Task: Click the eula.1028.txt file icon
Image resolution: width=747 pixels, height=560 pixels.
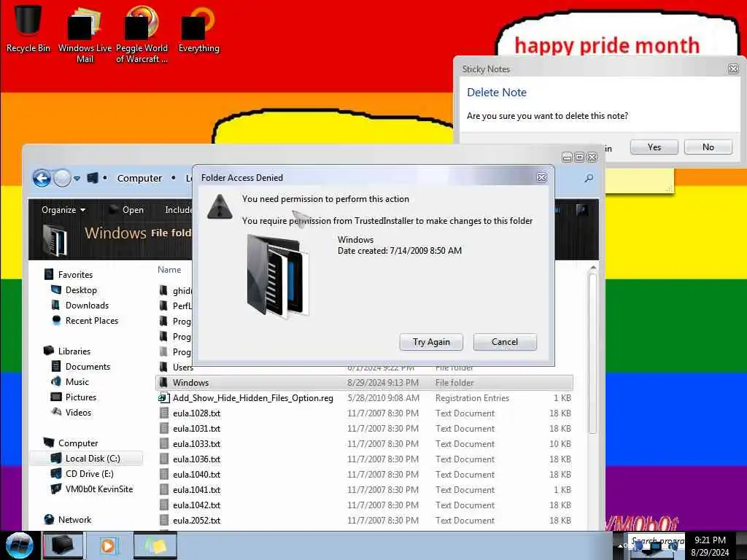Action: coord(164,413)
